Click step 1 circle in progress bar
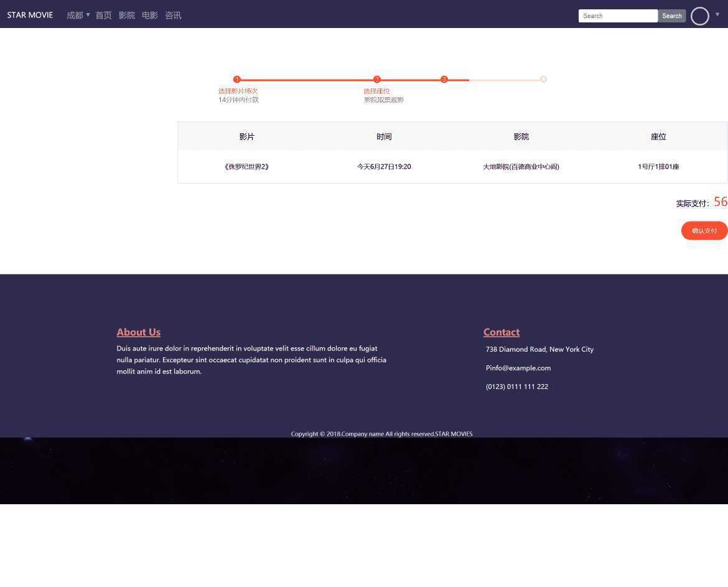Viewport: 728px width, 587px height. (x=236, y=79)
